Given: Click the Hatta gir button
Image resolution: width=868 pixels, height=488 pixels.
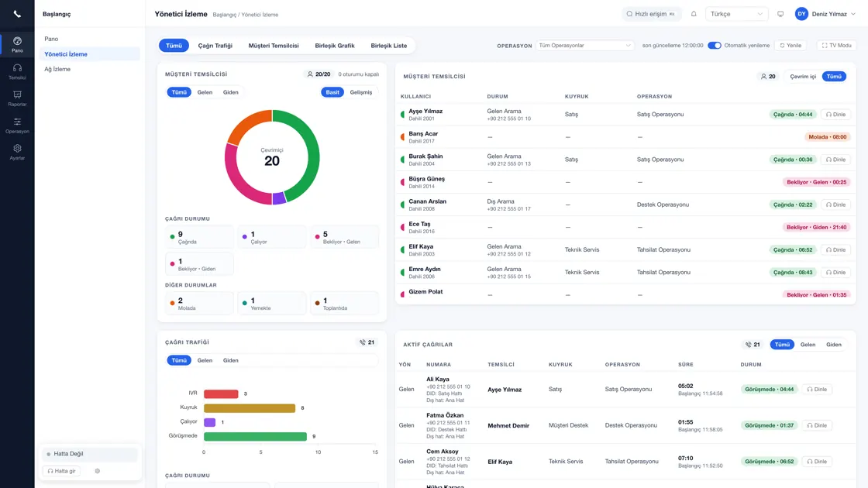Looking at the screenshot, I should pos(61,471).
